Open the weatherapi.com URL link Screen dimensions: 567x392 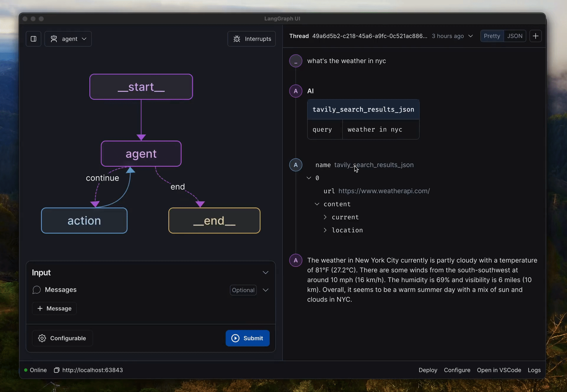click(384, 191)
